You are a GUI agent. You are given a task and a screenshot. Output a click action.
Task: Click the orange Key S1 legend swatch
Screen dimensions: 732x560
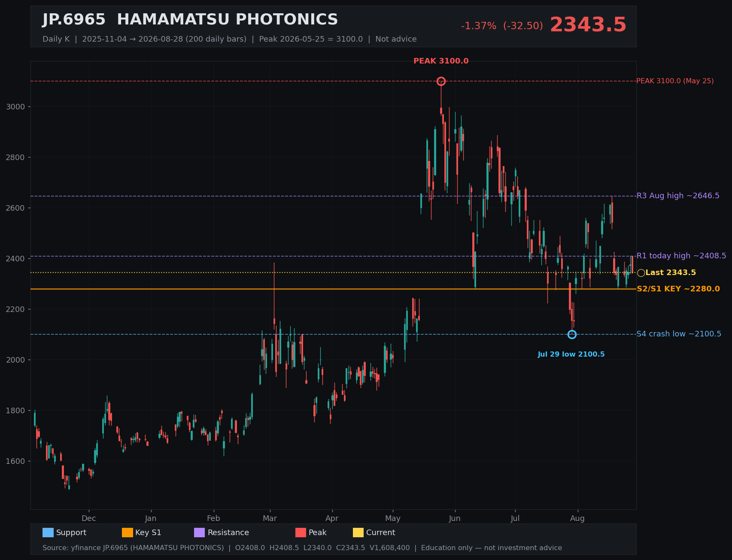pos(128,533)
